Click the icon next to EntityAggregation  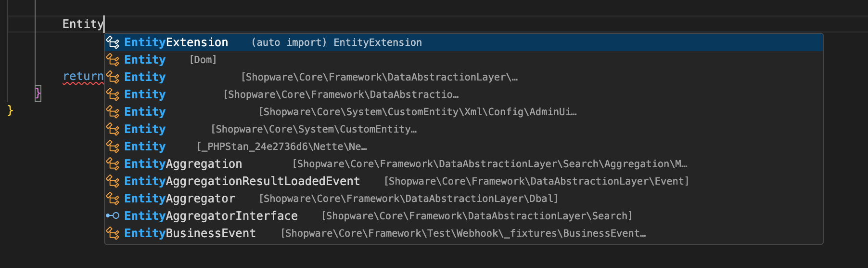(x=113, y=164)
